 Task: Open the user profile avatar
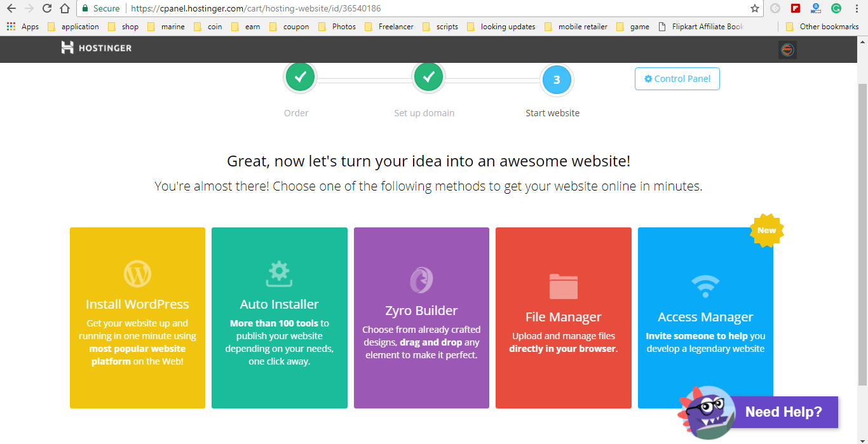click(x=787, y=50)
